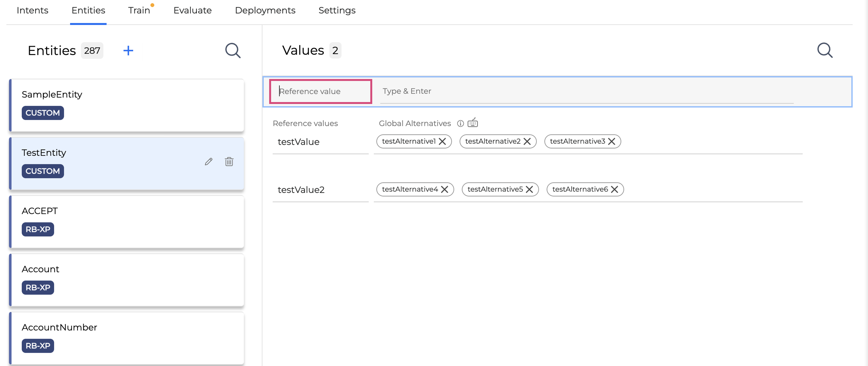This screenshot has width=868, height=366.
Task: Select the AccountNumber entity card
Action: pos(126,338)
